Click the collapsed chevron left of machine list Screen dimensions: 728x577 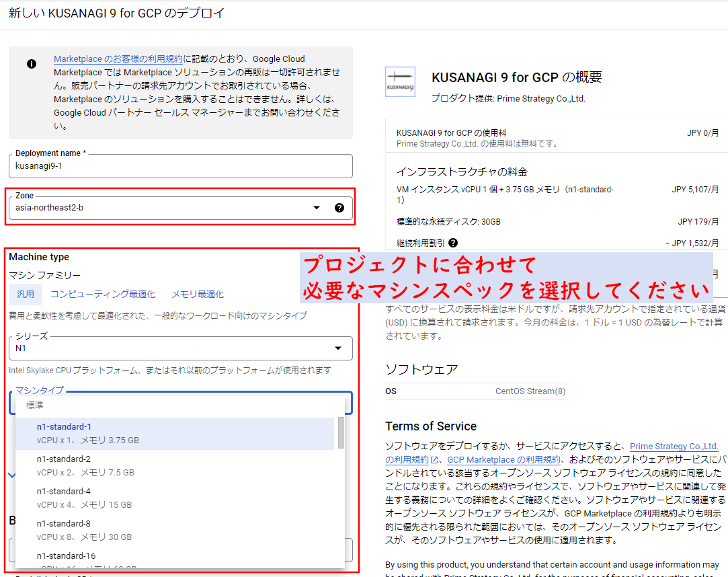12,475
